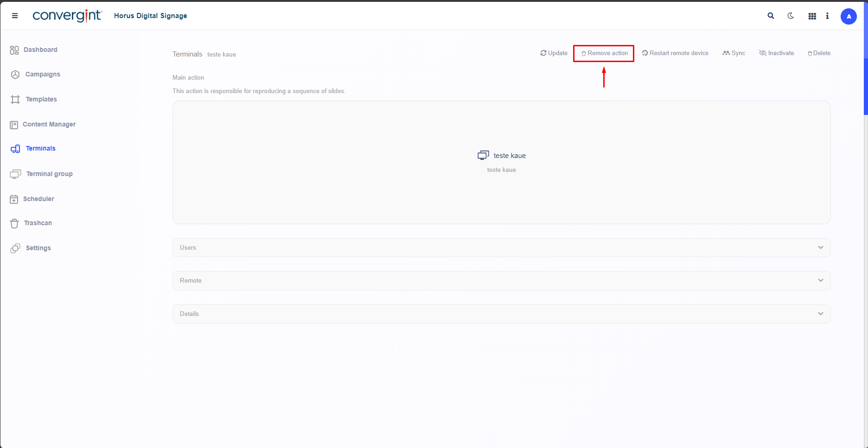The height and width of the screenshot is (448, 868).
Task: Toggle dark mode with the moon icon
Action: [791, 16]
